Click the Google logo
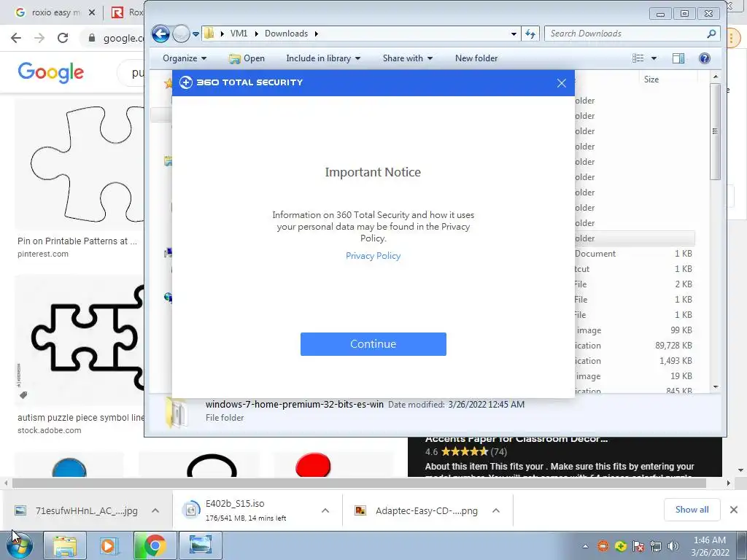 51,72
